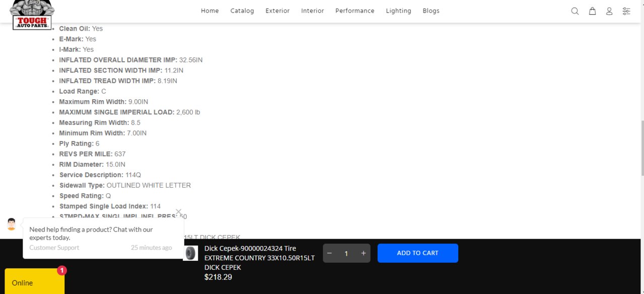Select the REVS PER MILE: 637 line
Screen dimensions: 644x294
[x=92, y=154]
